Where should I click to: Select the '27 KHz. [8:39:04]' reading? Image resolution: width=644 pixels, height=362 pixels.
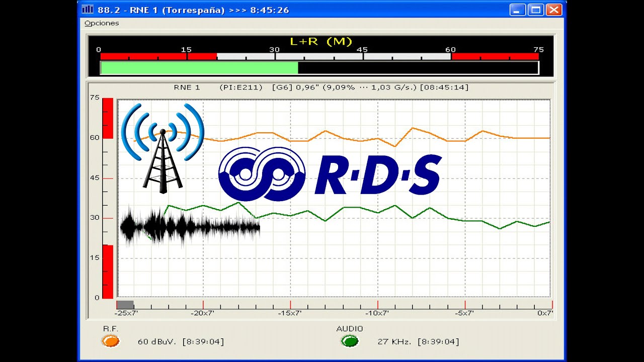click(419, 342)
